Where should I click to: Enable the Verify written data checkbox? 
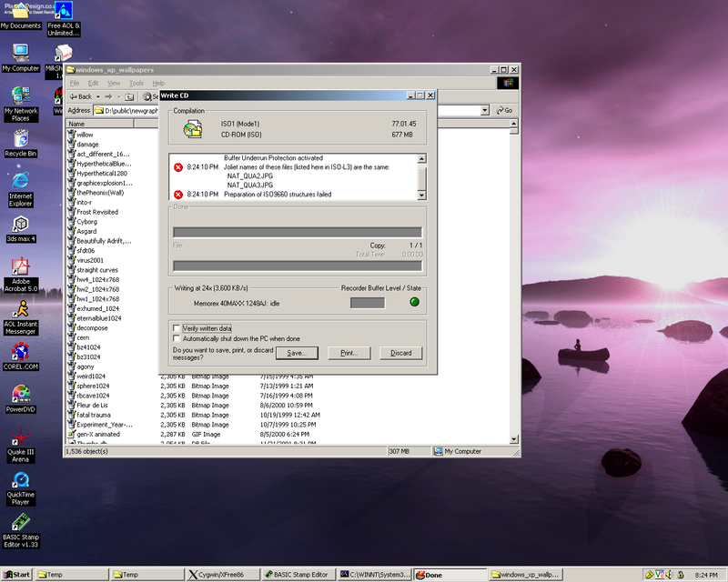pyautogui.click(x=177, y=328)
